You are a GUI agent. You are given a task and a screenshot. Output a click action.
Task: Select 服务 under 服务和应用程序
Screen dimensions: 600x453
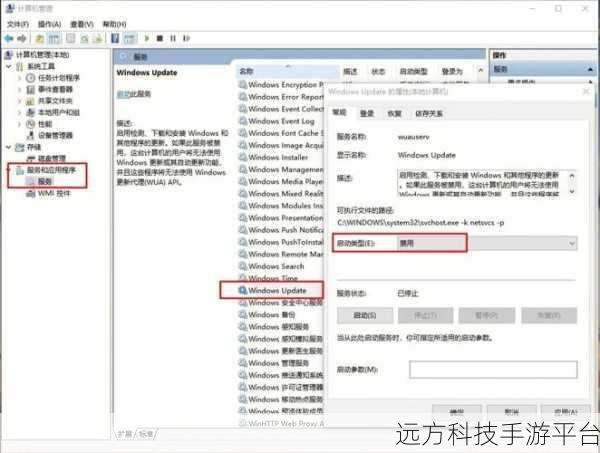point(45,181)
